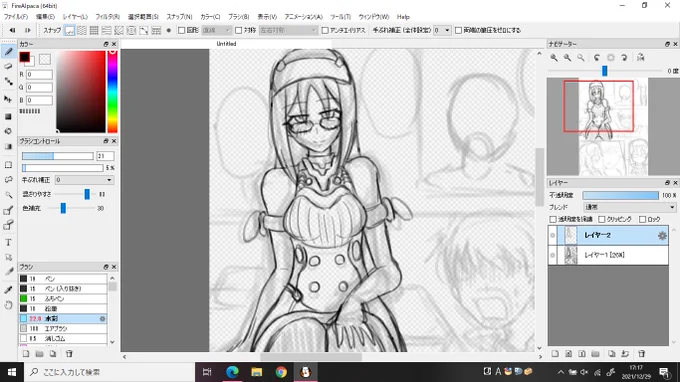The image size is (680, 382).
Task: Select the Move tool in left toolbar
Action: pos(8,99)
